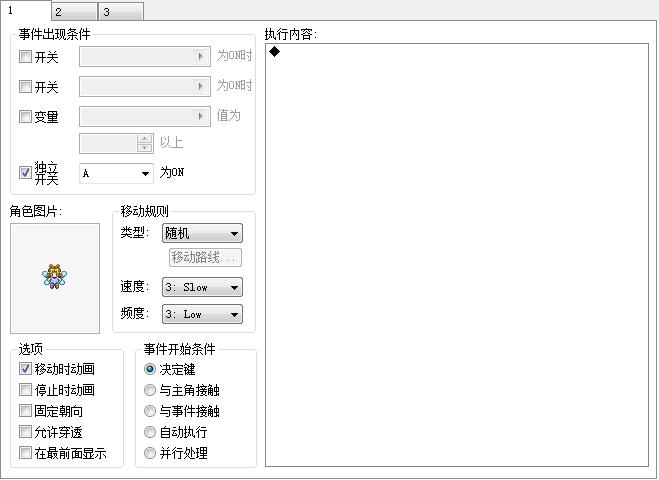Screen dimensions: 659x480
Task: Click the 移动路线... button
Action: (206, 257)
